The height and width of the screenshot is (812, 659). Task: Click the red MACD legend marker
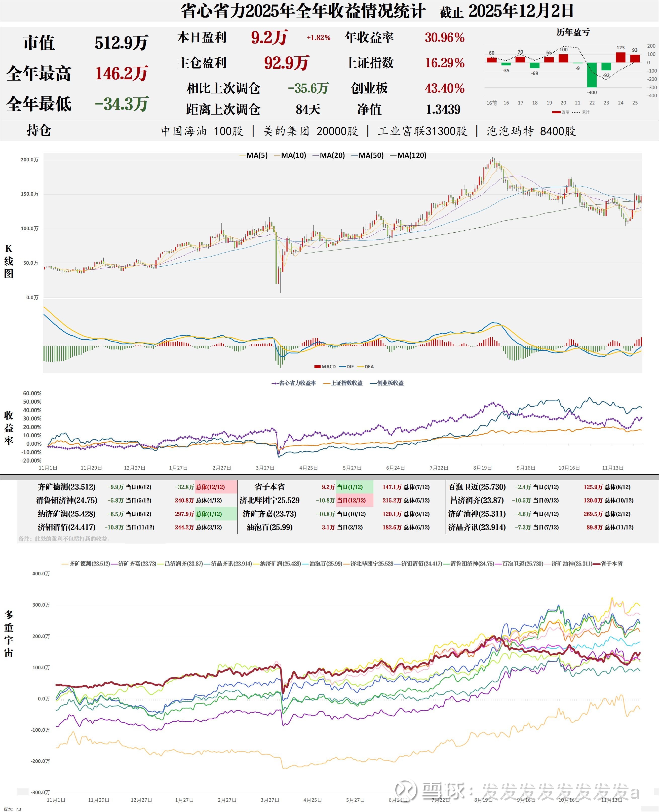318,367
